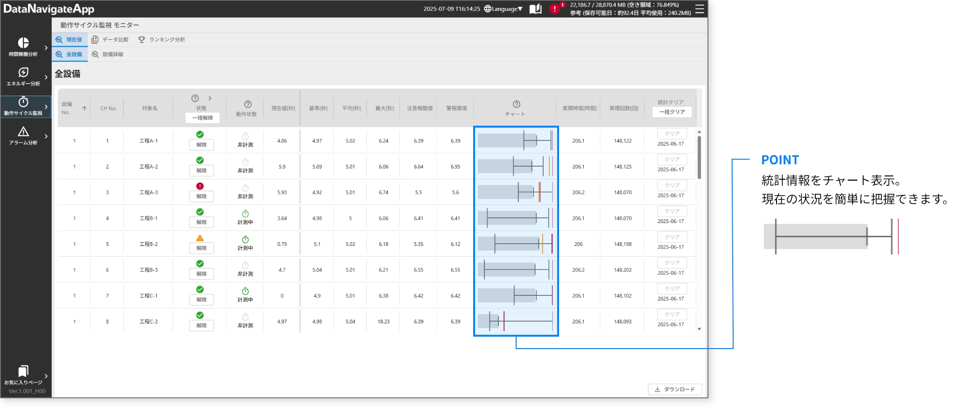
Task: Open the 時間稼働分析 sidebar icon
Action: (23, 43)
